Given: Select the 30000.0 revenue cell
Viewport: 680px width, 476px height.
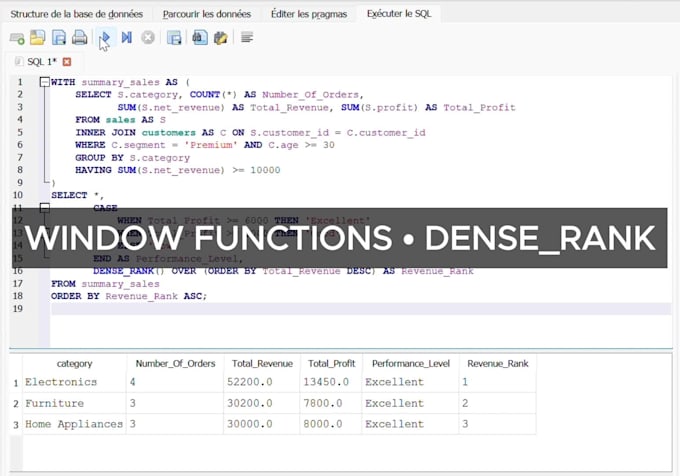Looking at the screenshot, I should [x=262, y=424].
